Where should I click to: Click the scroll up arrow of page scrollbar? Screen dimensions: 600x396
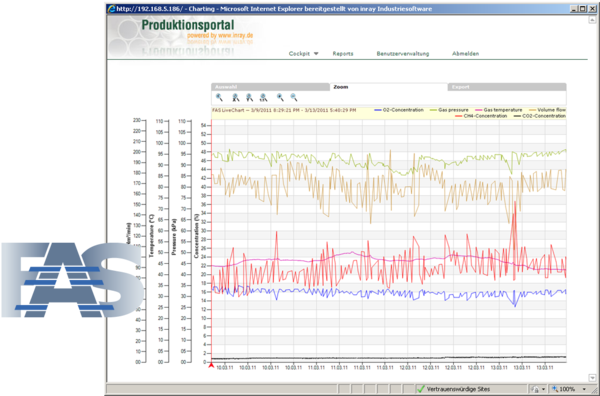(x=592, y=20)
